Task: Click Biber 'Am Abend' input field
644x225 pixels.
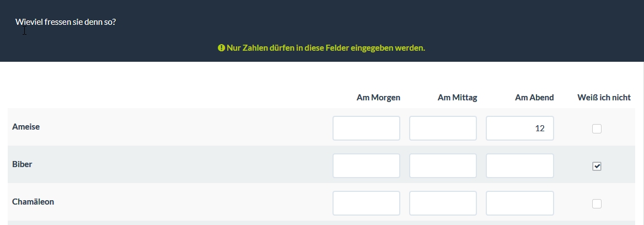Action: pyautogui.click(x=519, y=166)
